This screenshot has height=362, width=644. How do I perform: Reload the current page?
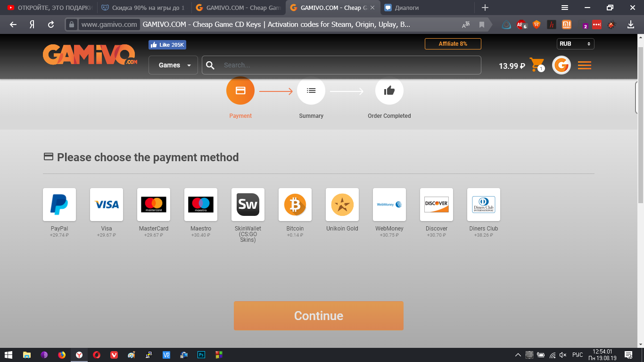coord(51,25)
